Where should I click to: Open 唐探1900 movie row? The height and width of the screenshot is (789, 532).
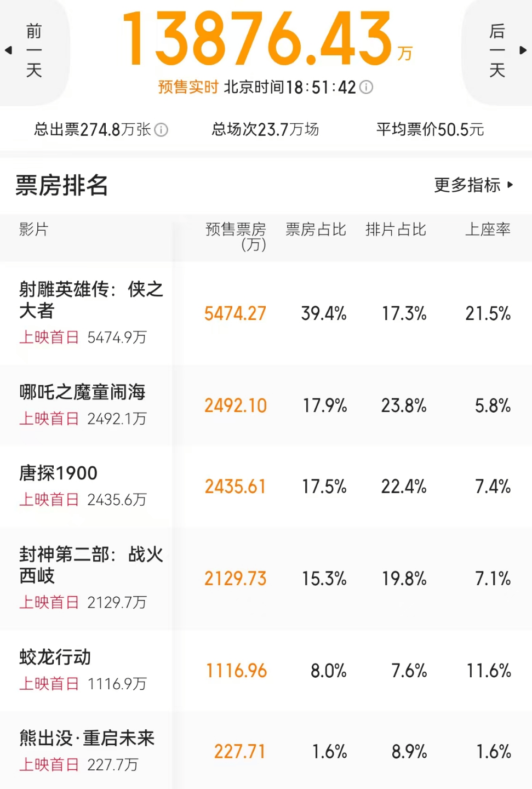point(58,473)
